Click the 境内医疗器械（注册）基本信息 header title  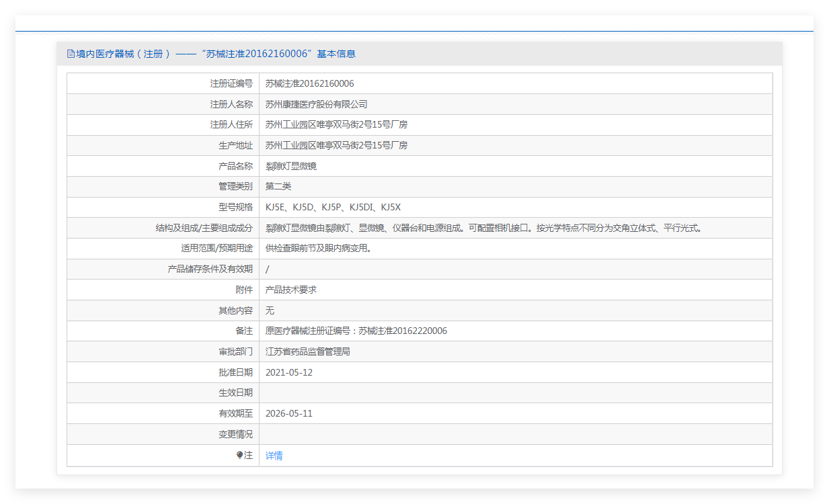(216, 54)
